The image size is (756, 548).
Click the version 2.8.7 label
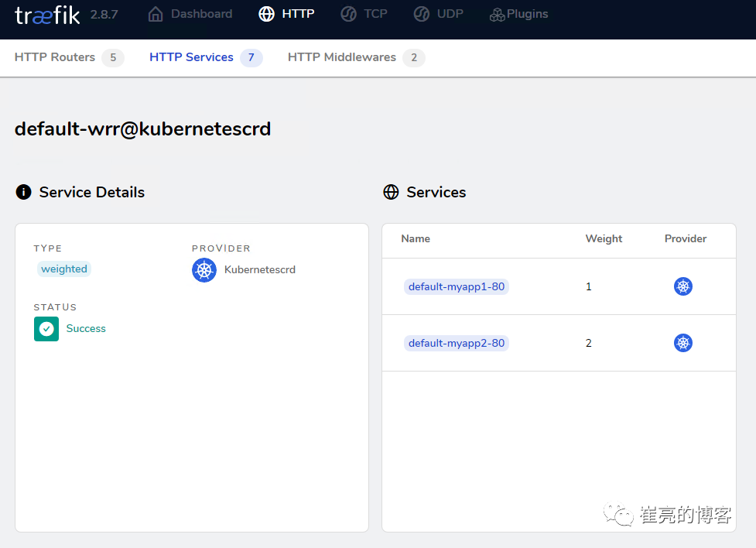click(104, 15)
